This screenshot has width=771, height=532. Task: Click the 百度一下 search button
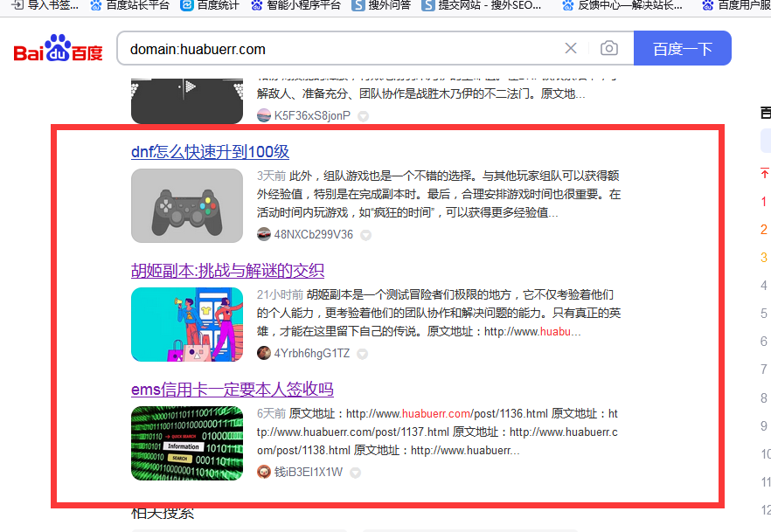682,48
